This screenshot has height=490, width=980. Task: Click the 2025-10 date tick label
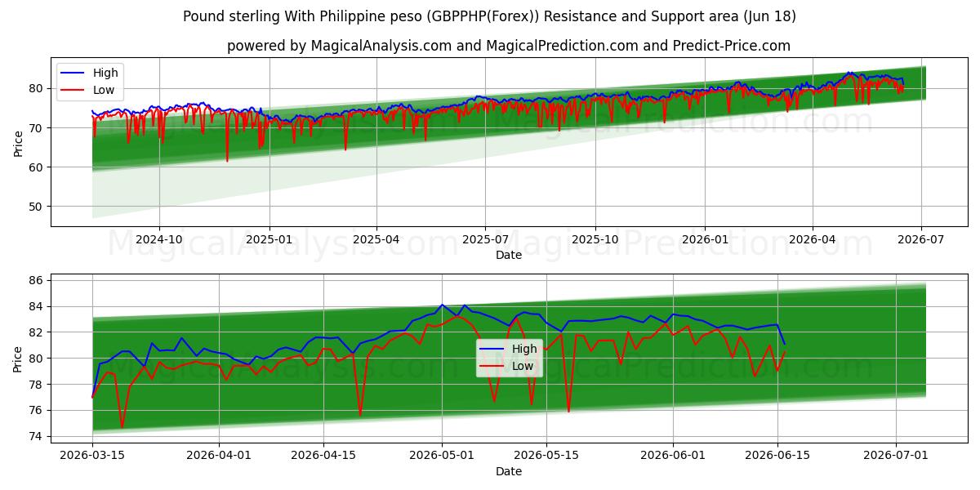pos(595,240)
